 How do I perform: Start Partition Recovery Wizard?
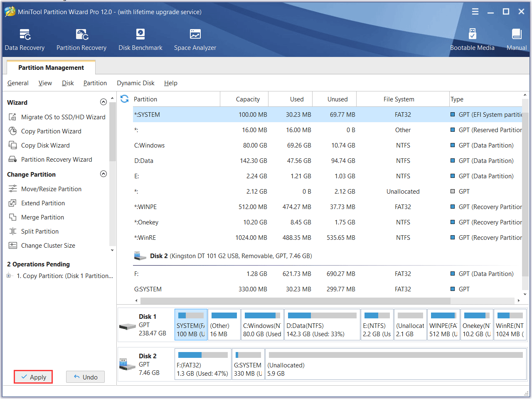(50, 160)
